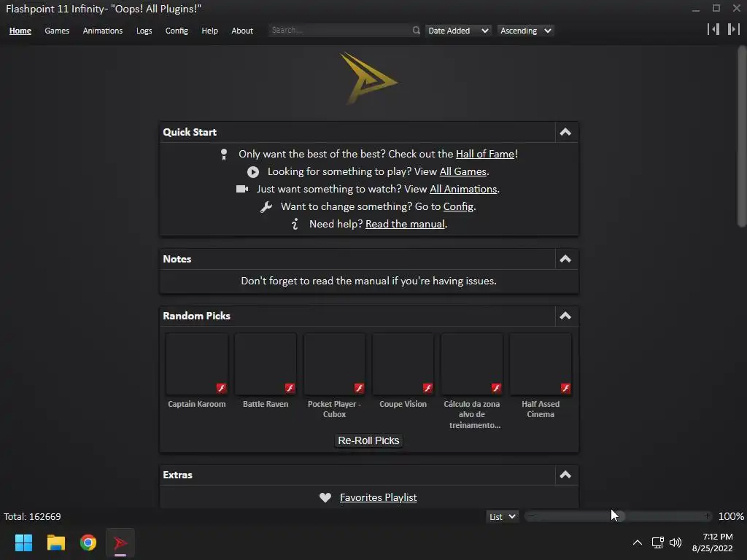The width and height of the screenshot is (747, 560).
Task: Open the Games tab
Action: 57,31
